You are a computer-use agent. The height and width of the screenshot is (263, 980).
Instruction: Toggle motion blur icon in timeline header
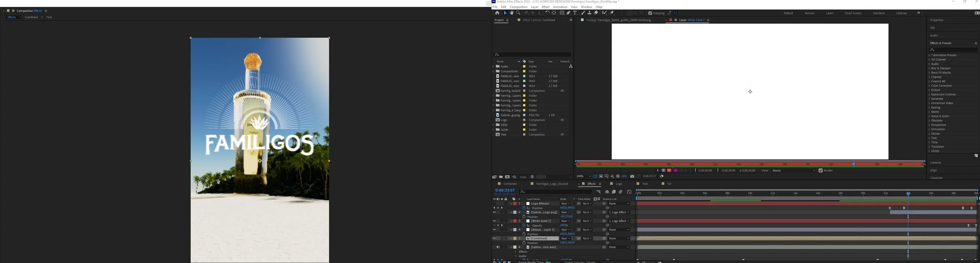coord(621,192)
